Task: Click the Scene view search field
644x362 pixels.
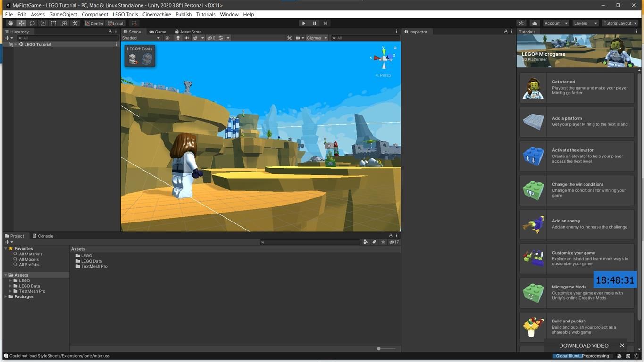Action: [x=365, y=38]
